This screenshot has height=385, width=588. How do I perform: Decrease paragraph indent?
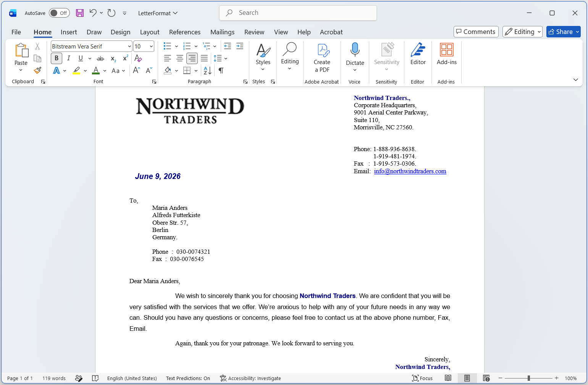pos(228,46)
